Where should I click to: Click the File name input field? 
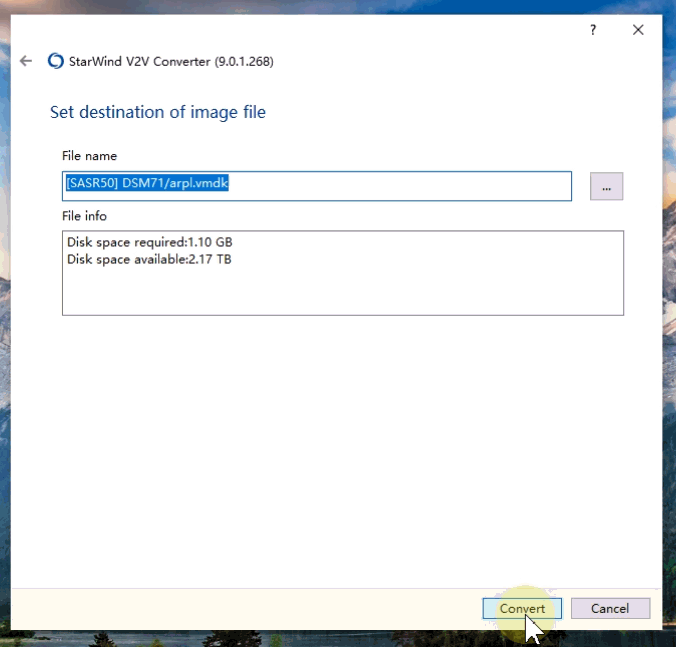(317, 186)
